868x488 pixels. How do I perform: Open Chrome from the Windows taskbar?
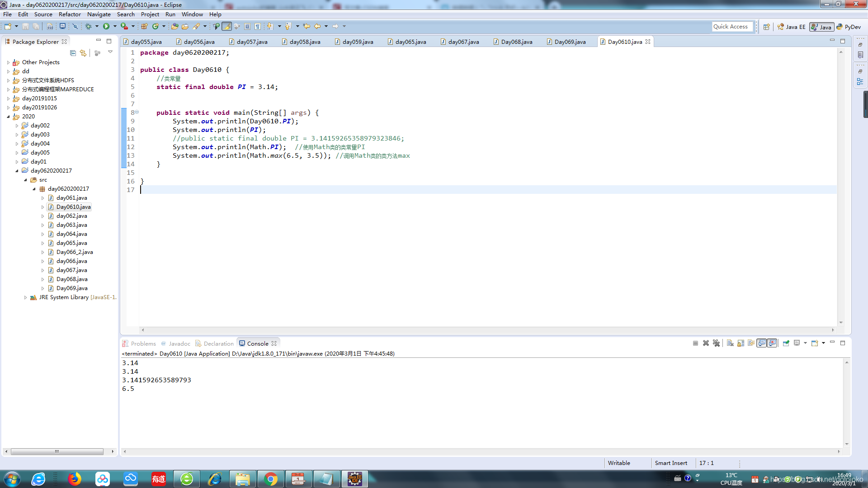coord(271,479)
